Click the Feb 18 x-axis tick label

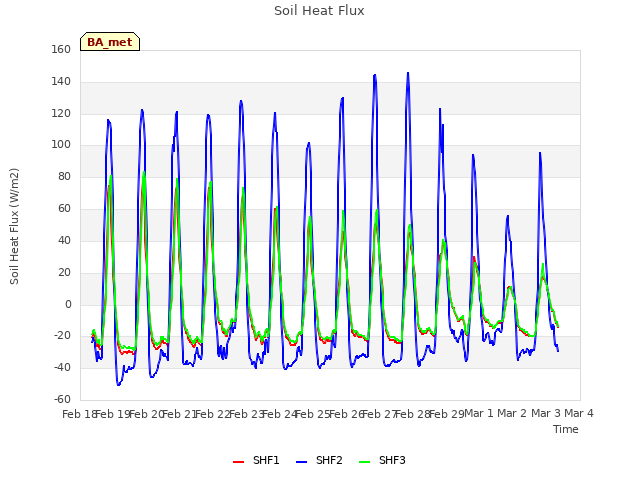coord(79,414)
